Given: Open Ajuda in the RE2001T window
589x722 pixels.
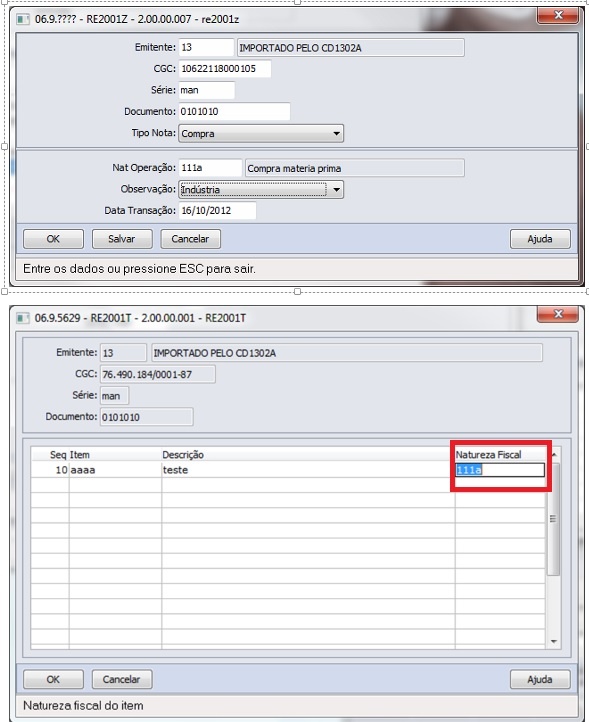Looking at the screenshot, I should (x=540, y=679).
